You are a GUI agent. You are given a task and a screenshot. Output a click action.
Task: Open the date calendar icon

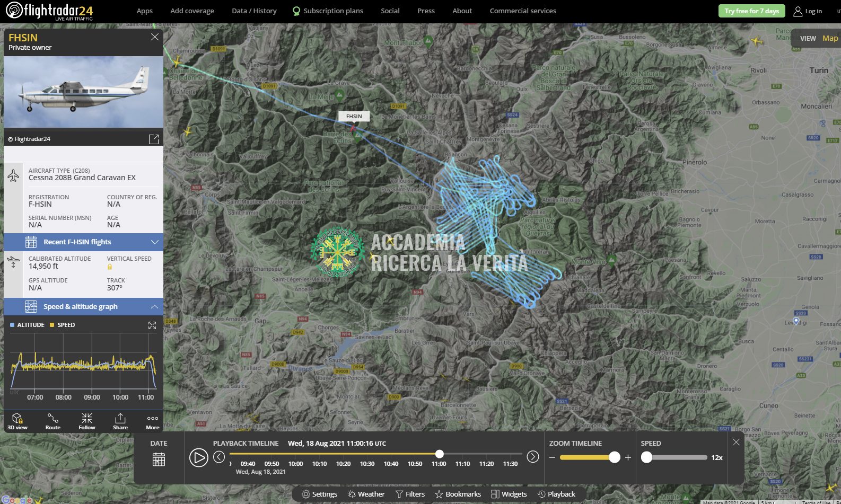pyautogui.click(x=159, y=459)
